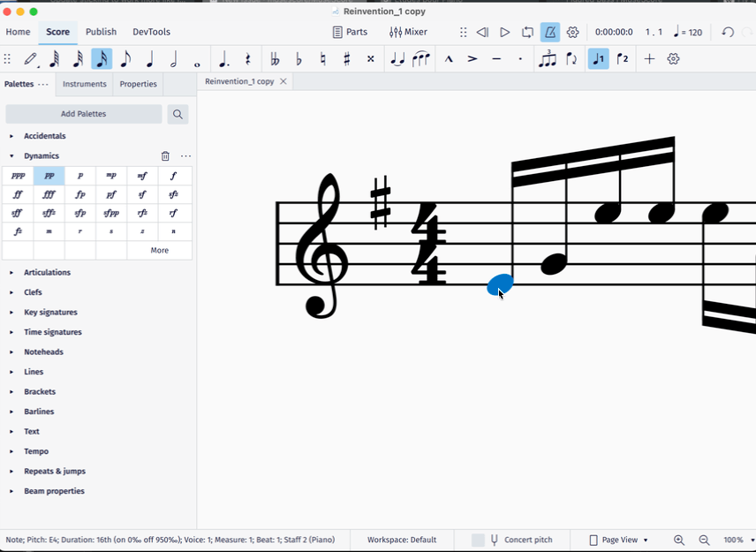This screenshot has height=552, width=756.
Task: Add a slur
Action: (421, 59)
